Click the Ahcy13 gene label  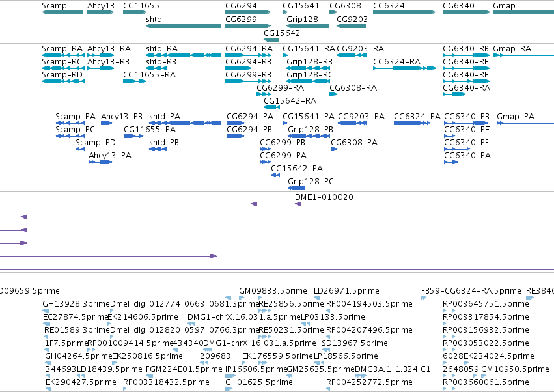[101, 6]
